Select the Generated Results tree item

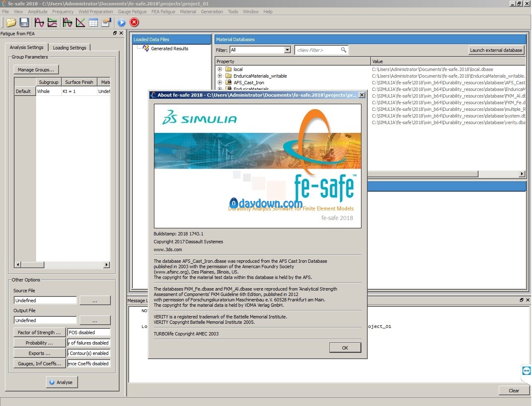[x=170, y=49]
